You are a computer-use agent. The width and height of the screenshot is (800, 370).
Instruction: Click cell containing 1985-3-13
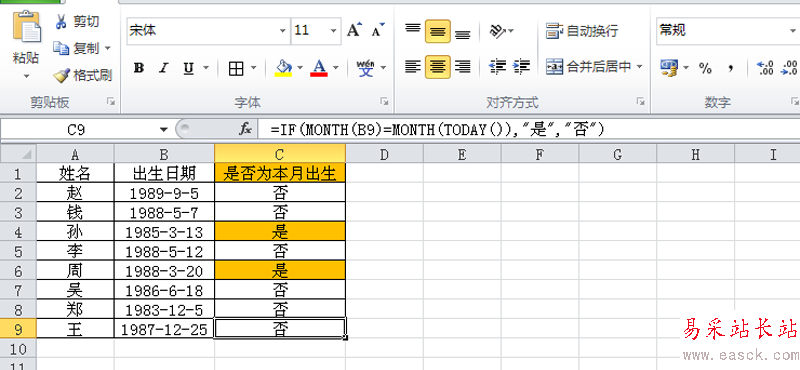click(164, 232)
